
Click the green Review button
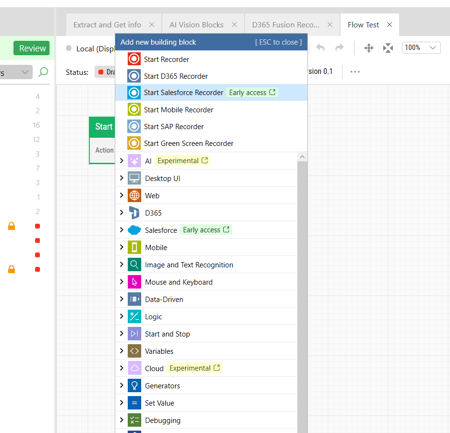(32, 48)
